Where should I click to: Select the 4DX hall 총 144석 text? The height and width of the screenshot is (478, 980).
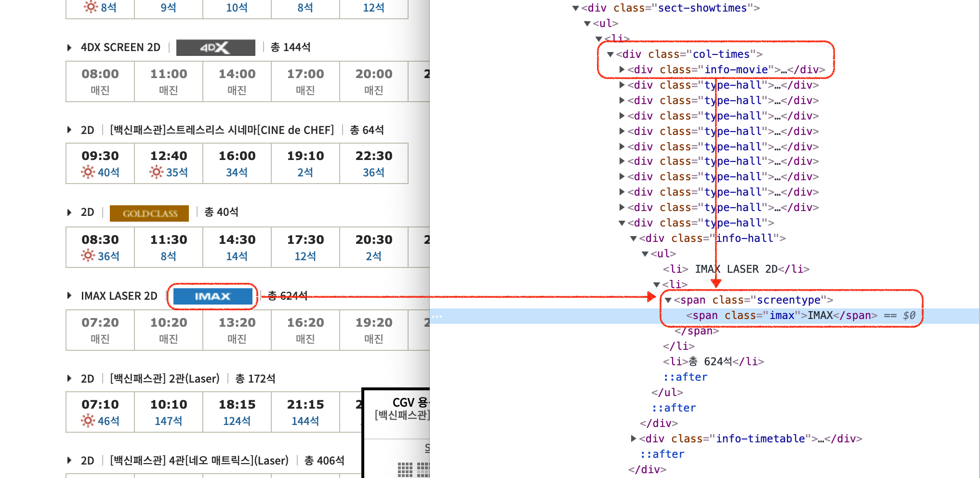(290, 47)
